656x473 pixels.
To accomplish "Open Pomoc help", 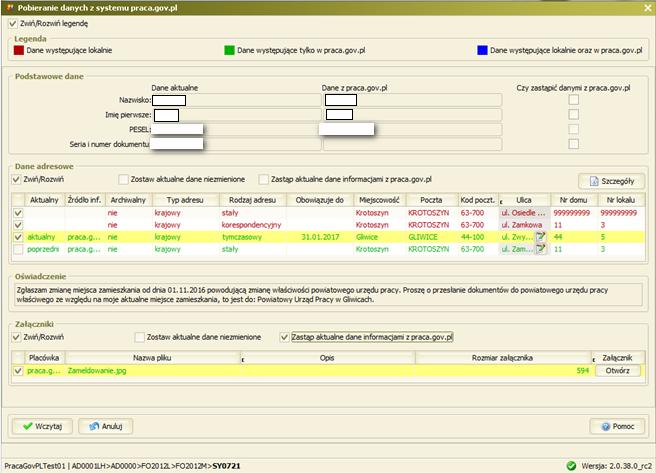I will tap(617, 426).
